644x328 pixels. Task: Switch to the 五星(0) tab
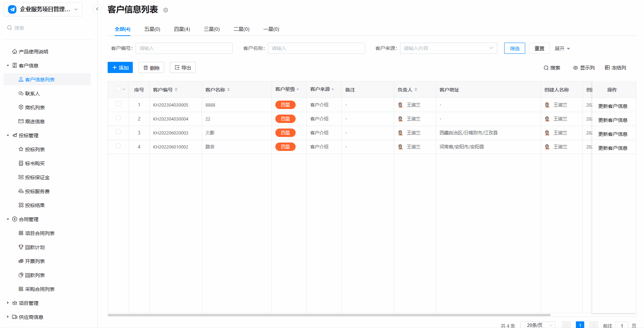(152, 29)
